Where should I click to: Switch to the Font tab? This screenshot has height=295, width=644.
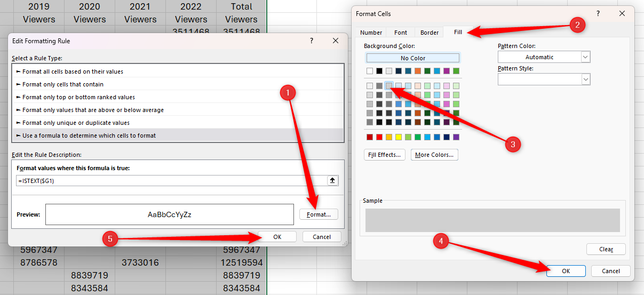pos(401,33)
